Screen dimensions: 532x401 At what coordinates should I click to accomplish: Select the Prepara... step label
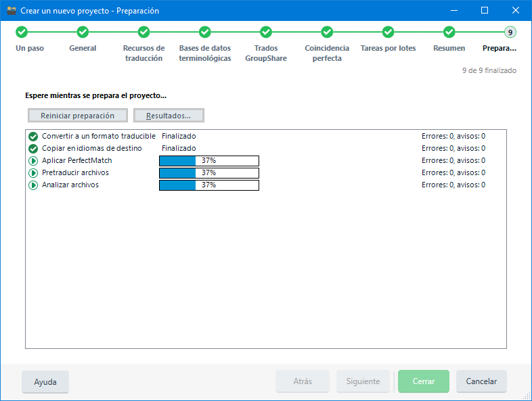coord(500,48)
